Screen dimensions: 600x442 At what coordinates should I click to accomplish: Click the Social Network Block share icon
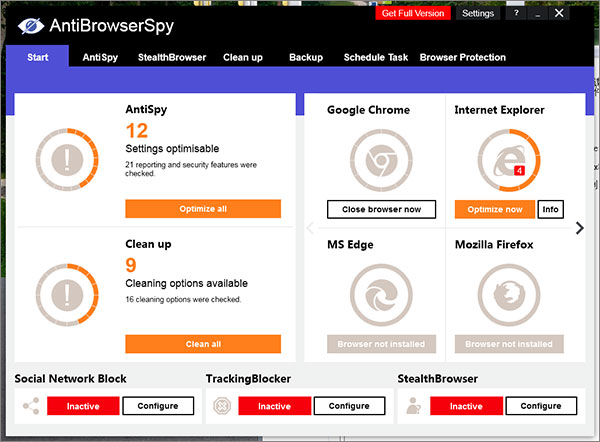pos(31,406)
